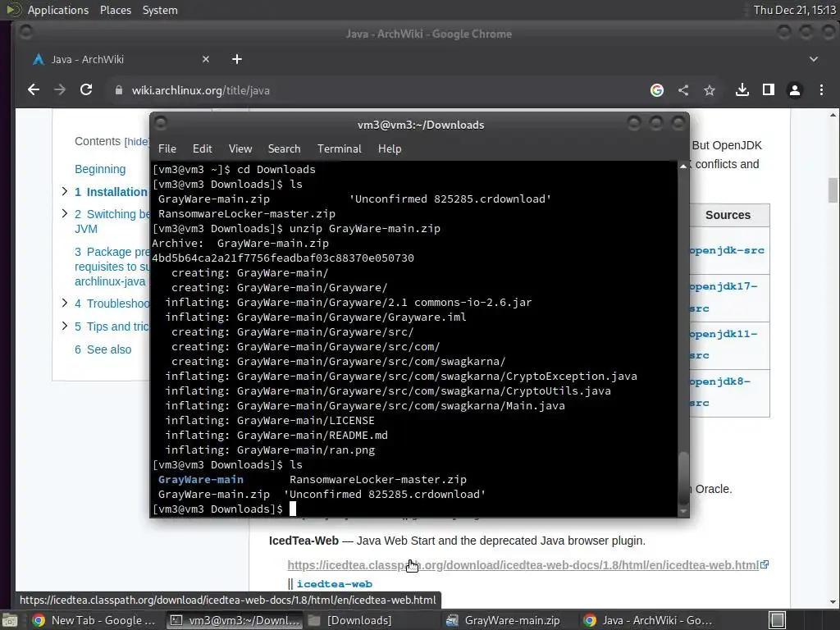Viewport: 840px width, 630px height.
Task: Open the terminal View menu
Action: tap(240, 149)
